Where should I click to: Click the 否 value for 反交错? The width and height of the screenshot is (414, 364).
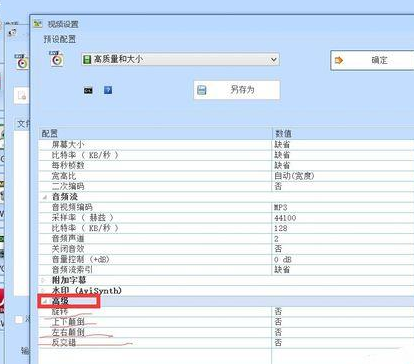pos(278,342)
